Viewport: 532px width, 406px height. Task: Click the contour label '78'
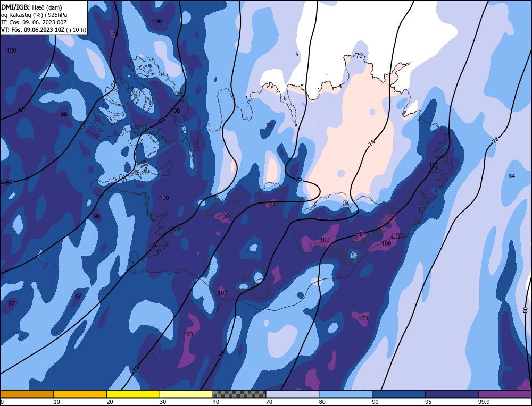pos(495,140)
